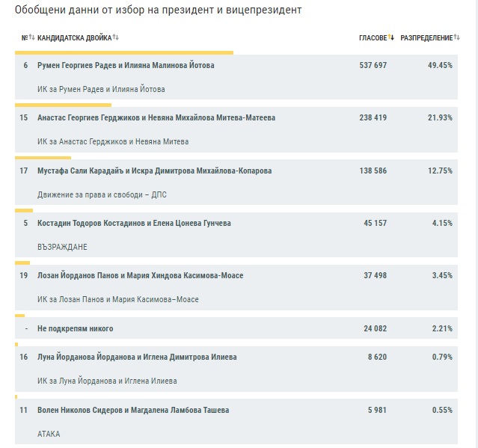Select Костадин Тодоров Костадинов candidate row

tap(236, 235)
